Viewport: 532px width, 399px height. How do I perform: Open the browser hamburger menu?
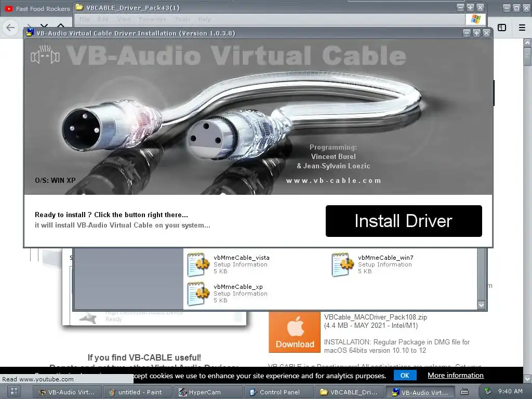[x=522, y=28]
